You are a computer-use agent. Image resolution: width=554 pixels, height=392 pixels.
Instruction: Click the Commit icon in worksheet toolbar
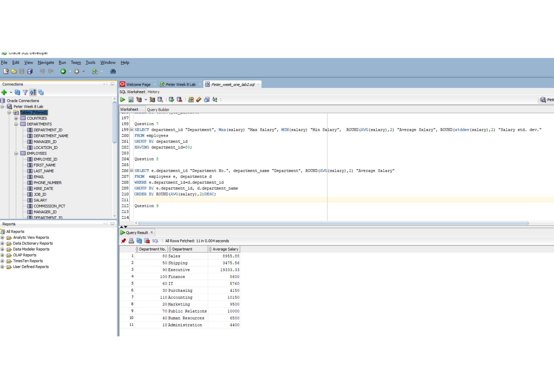point(171,100)
